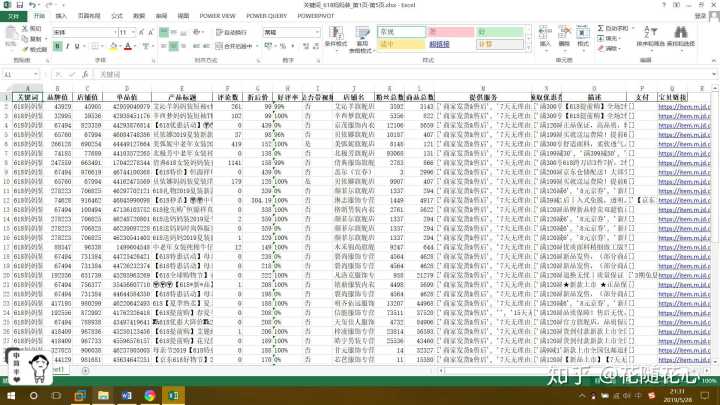This screenshot has height=405, width=720.
Task: Activate the Format Painter brush
Action: pos(25,49)
